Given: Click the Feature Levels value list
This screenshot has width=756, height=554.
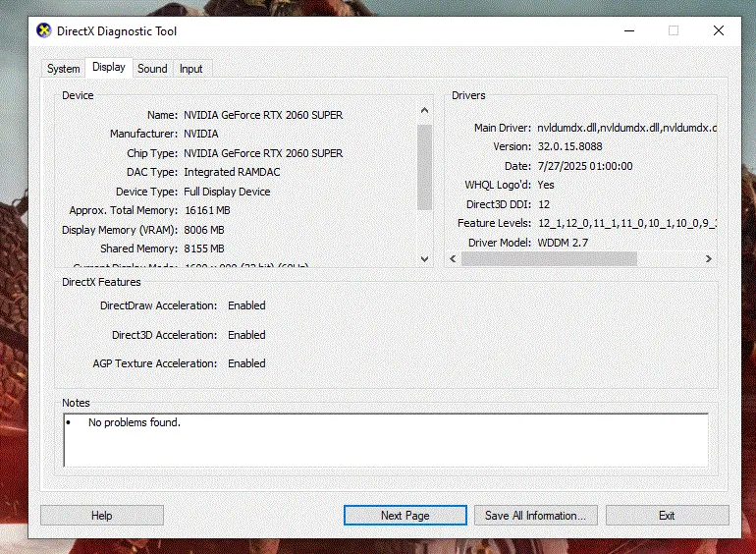Looking at the screenshot, I should pyautogui.click(x=626, y=223).
